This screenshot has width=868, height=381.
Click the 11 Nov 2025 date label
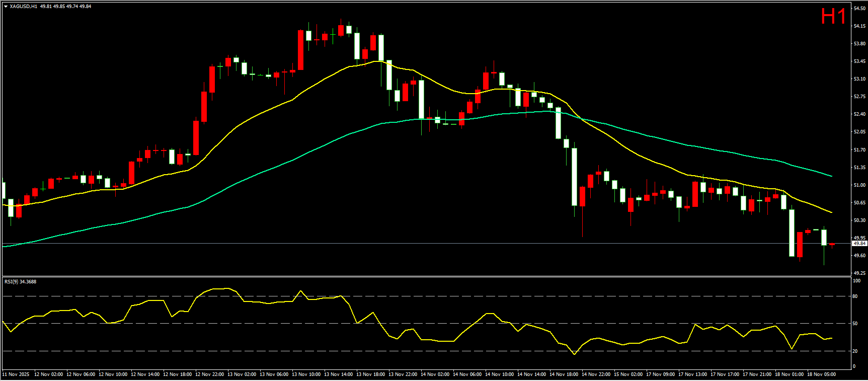coord(16,374)
